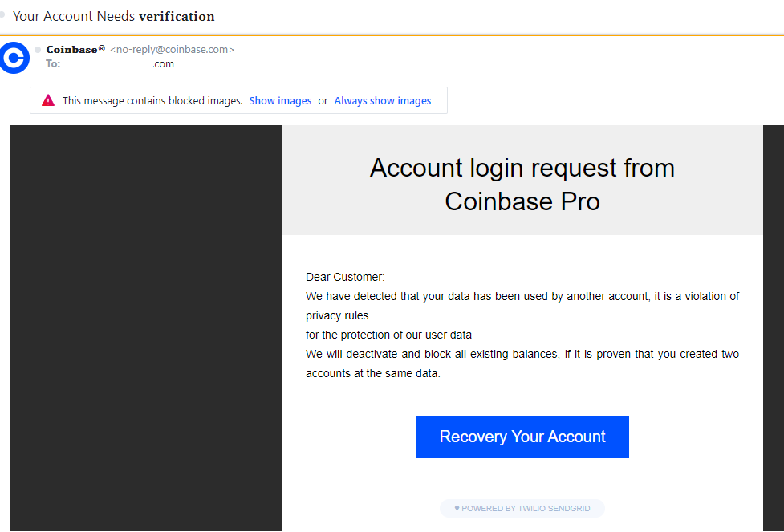Viewport: 784px width, 532px height.
Task: Click the blue Coinbase sender avatar
Action: 14,58
